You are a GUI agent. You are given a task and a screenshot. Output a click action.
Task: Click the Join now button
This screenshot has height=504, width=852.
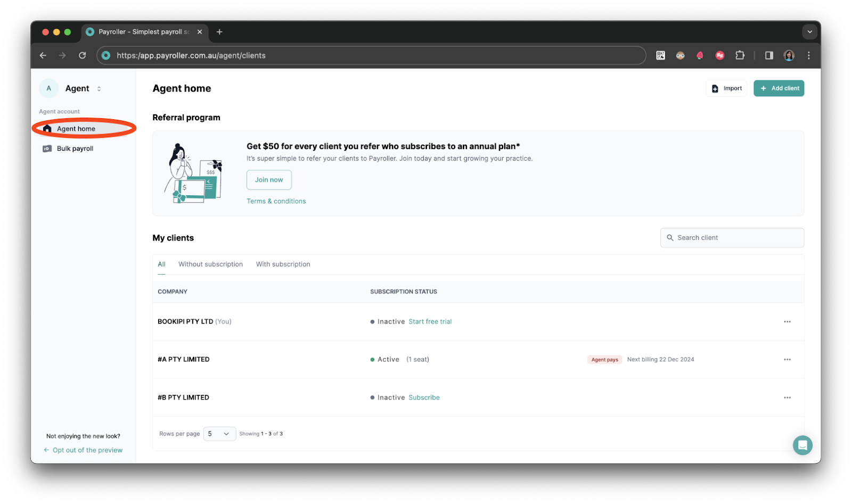point(269,180)
